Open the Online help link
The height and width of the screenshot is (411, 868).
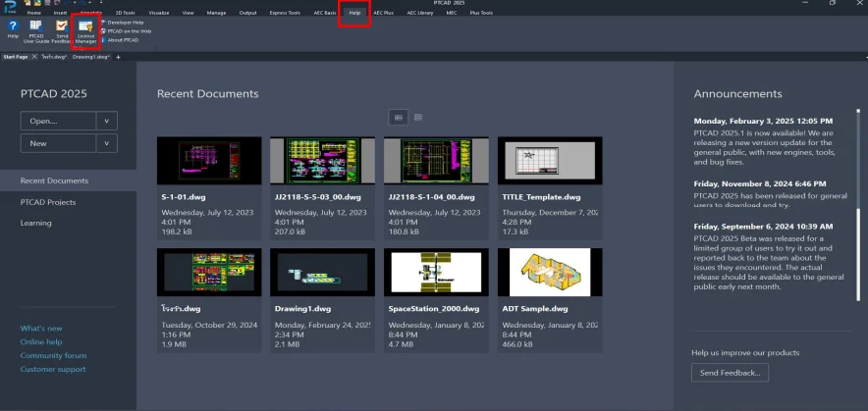pyautogui.click(x=41, y=342)
